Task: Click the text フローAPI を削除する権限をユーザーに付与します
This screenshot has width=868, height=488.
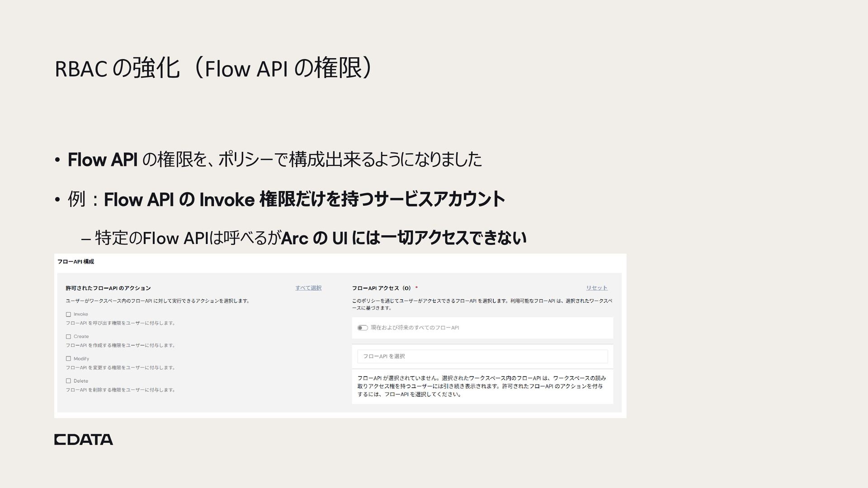Action: pyautogui.click(x=121, y=389)
